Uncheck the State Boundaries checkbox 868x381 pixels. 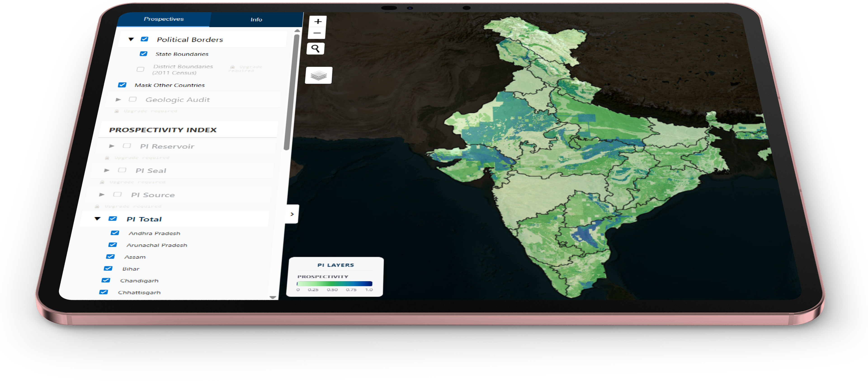coord(144,54)
